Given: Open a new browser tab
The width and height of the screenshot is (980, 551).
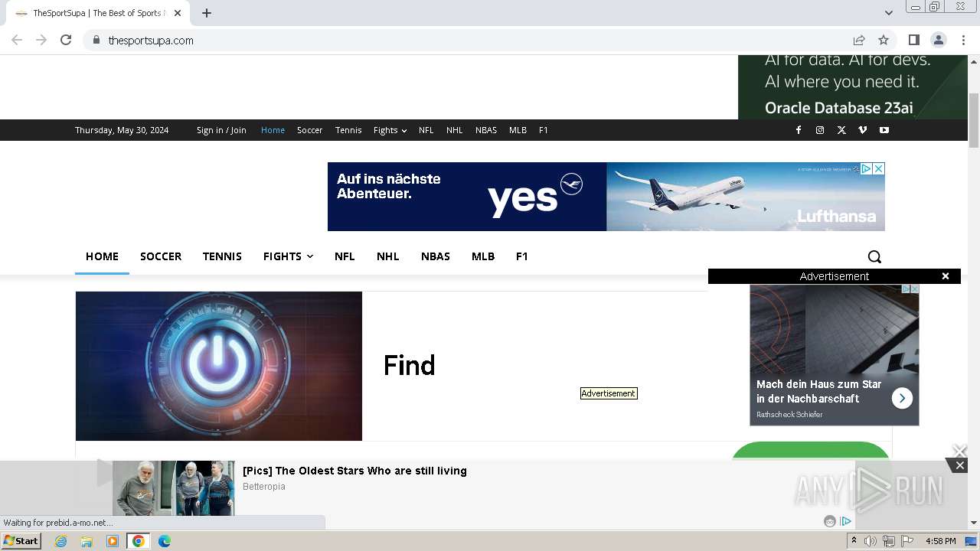Looking at the screenshot, I should click(x=207, y=13).
